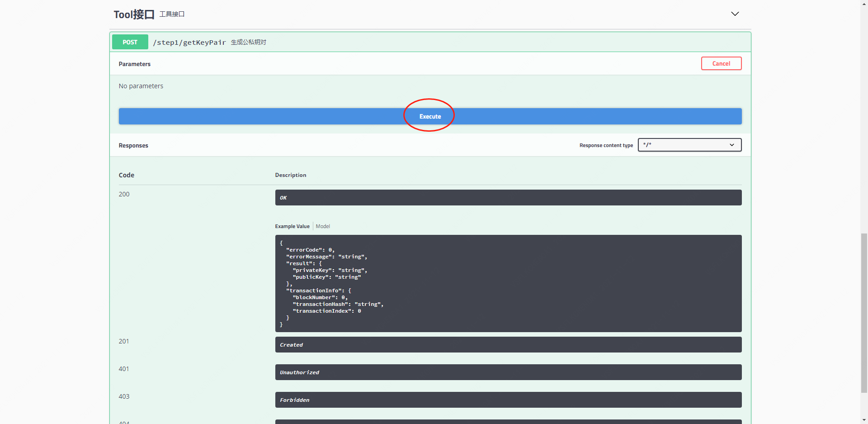Click the Responses section header
868x424 pixels.
click(133, 145)
